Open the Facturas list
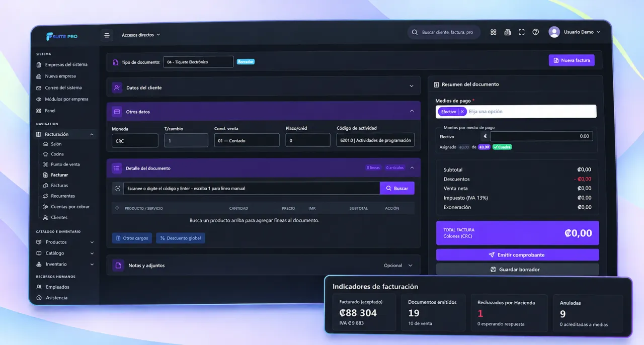 tap(56, 186)
